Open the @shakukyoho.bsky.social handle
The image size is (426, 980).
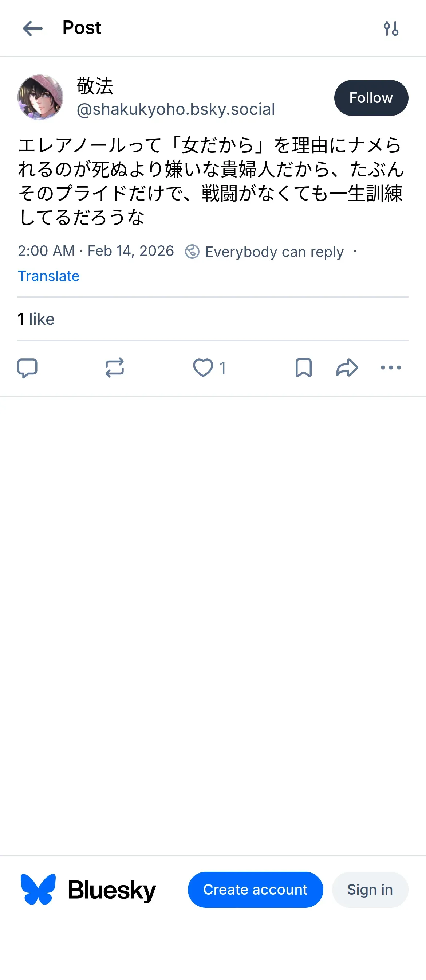175,110
